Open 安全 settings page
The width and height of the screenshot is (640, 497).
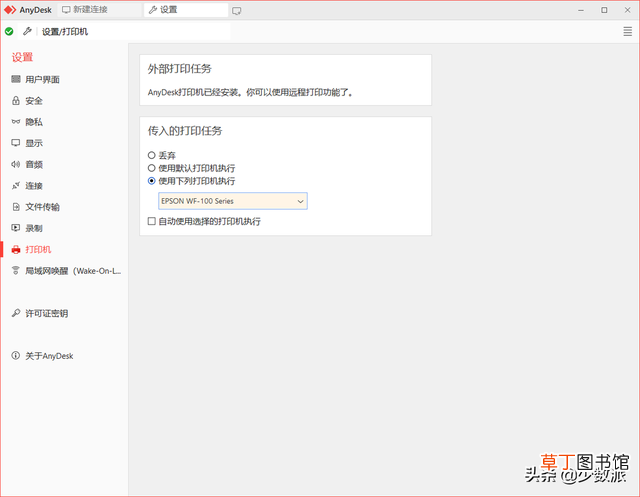(64, 100)
